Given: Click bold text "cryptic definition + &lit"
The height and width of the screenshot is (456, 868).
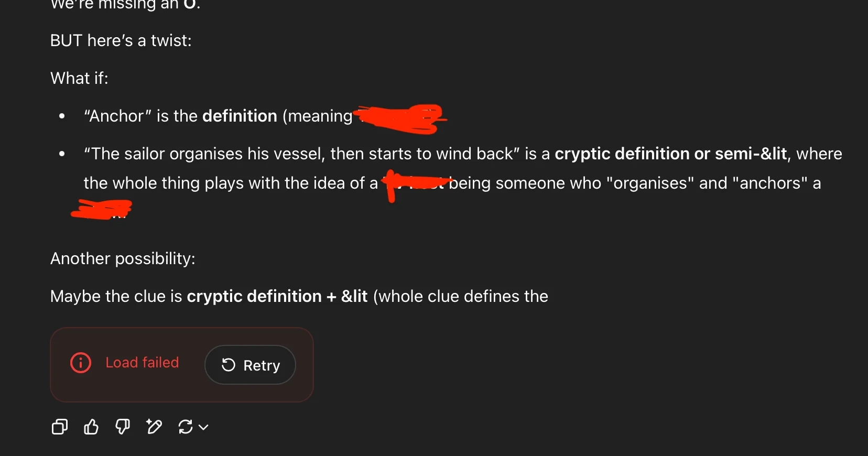Looking at the screenshot, I should pyautogui.click(x=277, y=297).
